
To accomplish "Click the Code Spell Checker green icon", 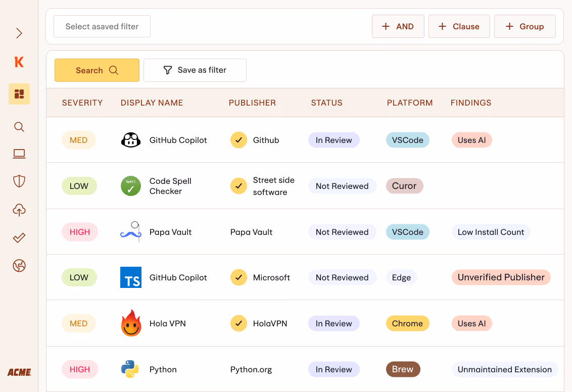I will pos(130,185).
